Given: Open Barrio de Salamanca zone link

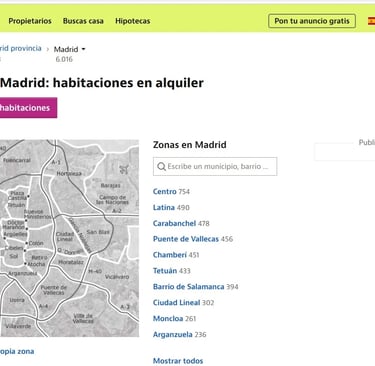Looking at the screenshot, I should point(189,287).
